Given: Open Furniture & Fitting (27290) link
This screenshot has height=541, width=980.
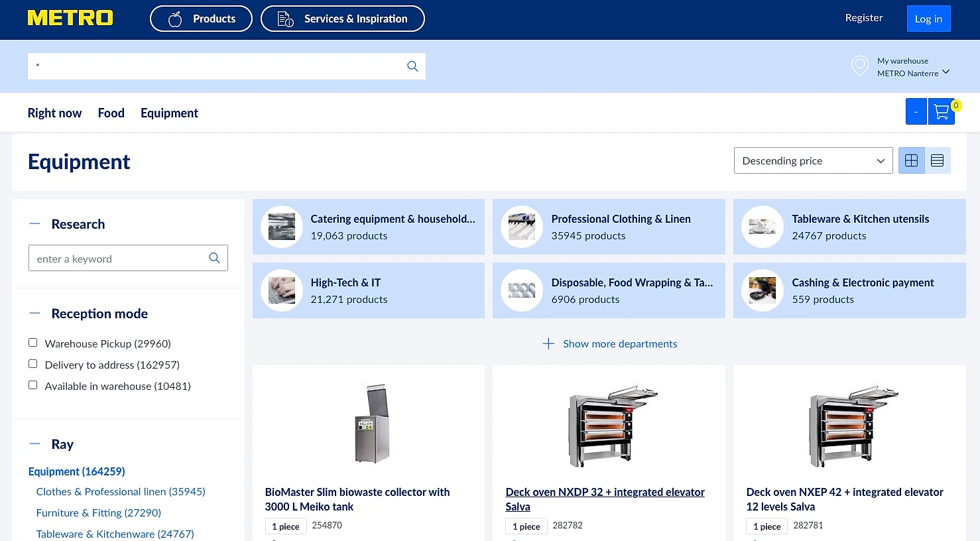Looking at the screenshot, I should [x=99, y=512].
